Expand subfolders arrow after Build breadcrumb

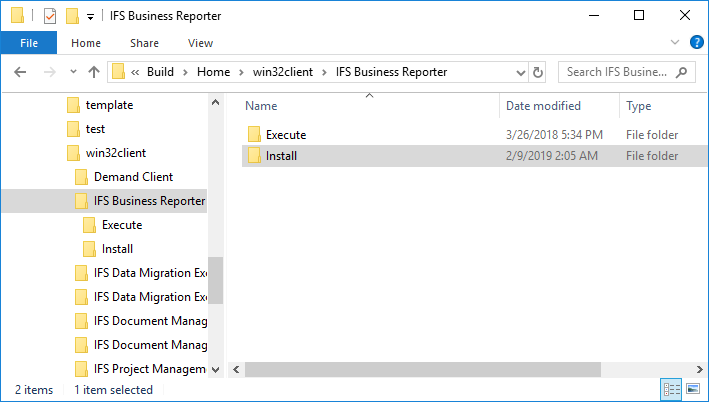[185, 72]
